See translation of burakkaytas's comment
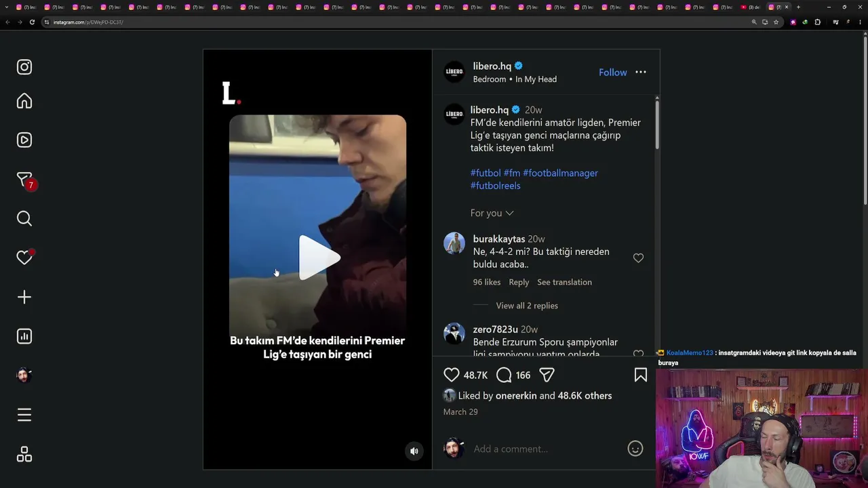 click(x=564, y=282)
